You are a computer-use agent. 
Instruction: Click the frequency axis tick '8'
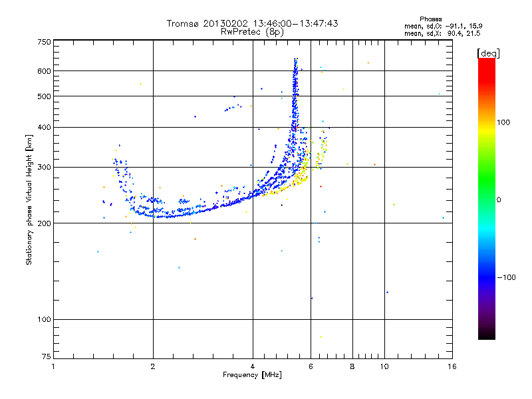click(x=352, y=366)
